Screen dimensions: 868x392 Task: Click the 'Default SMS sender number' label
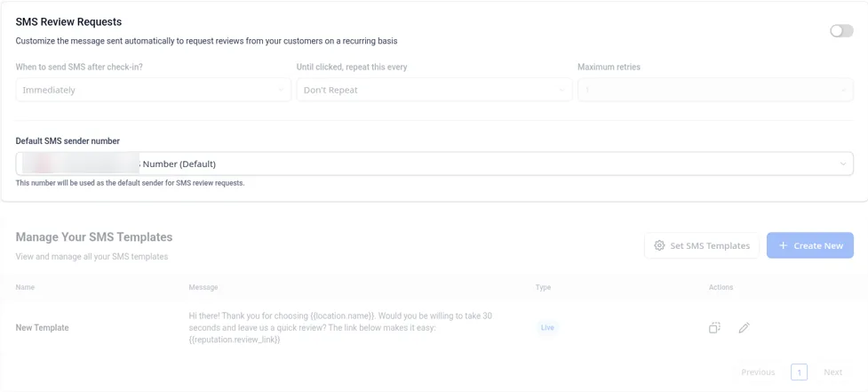[x=68, y=141]
